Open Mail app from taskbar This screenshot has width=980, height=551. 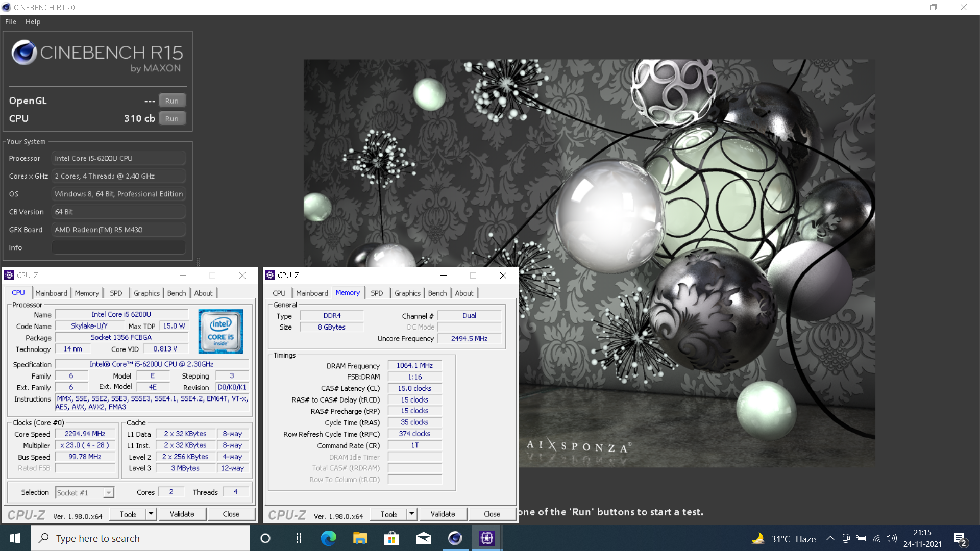(423, 538)
